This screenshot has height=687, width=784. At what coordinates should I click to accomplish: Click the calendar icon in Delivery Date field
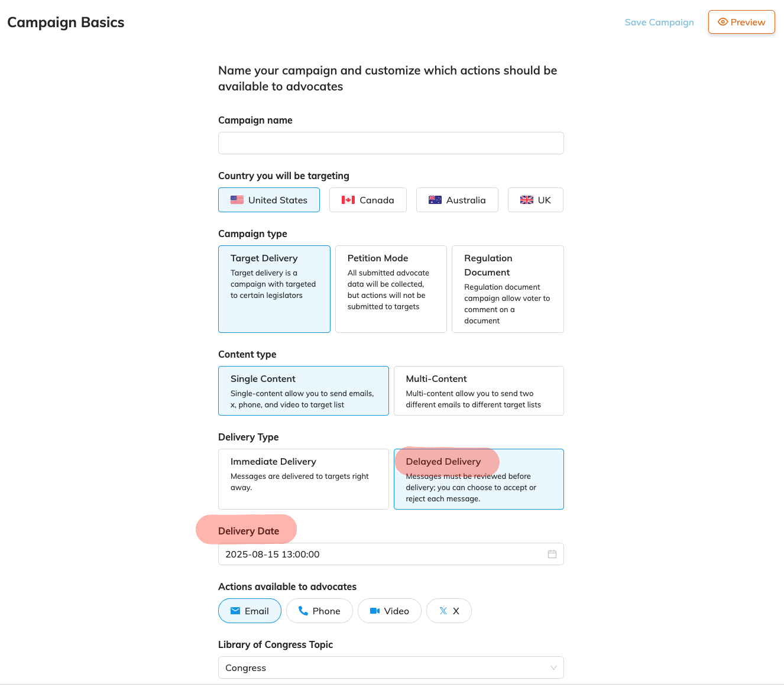[x=552, y=554]
